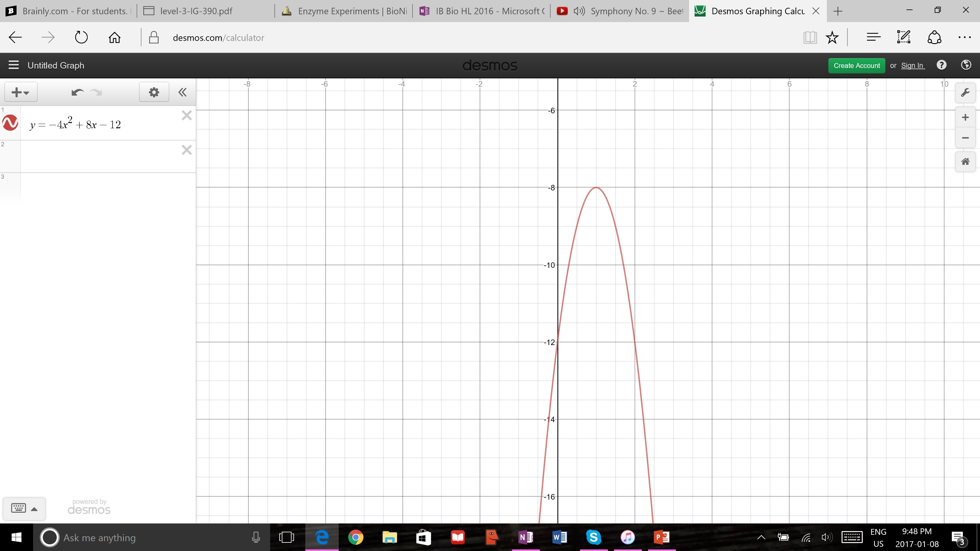Reset graph to default home view

965,162
